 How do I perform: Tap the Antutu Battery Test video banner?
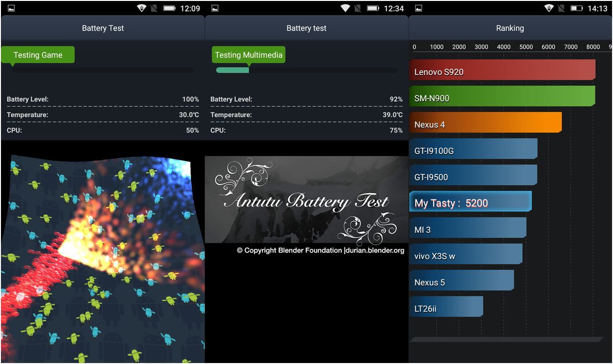click(306, 199)
